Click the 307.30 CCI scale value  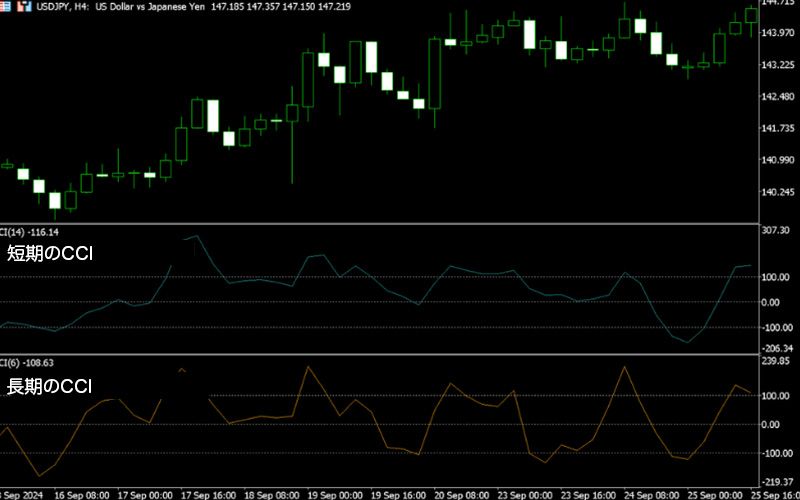click(776, 231)
